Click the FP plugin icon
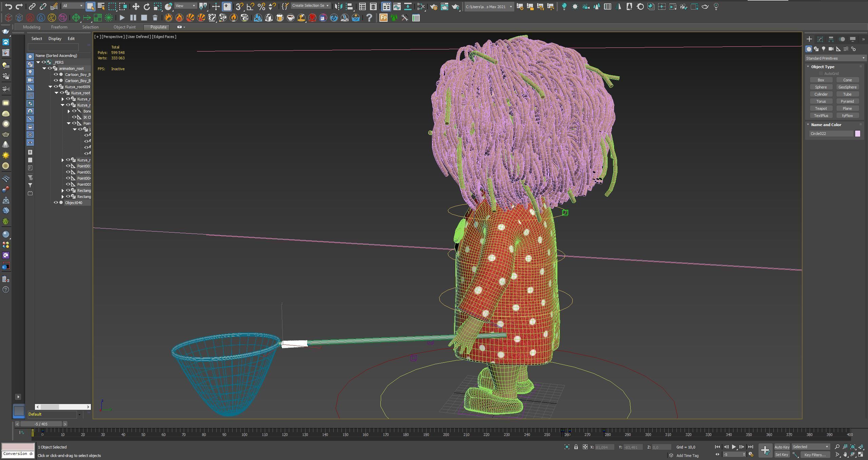868x460 pixels. 383,18
